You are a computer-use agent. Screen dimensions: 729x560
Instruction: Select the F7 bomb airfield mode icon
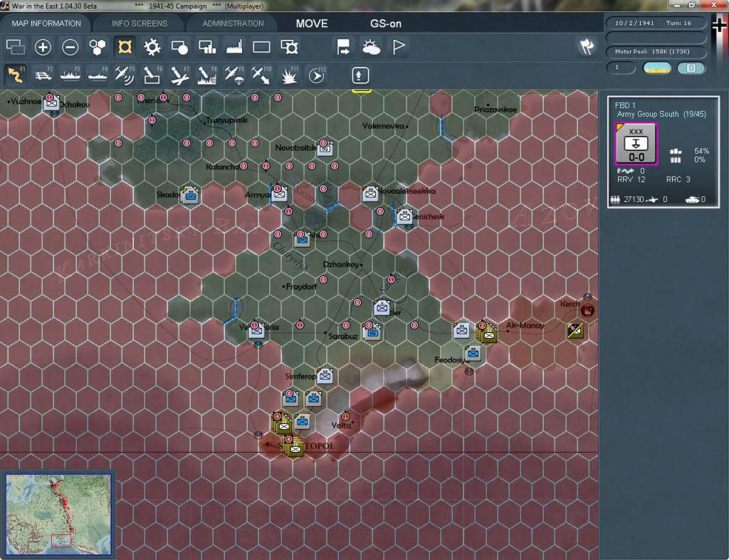(179, 75)
